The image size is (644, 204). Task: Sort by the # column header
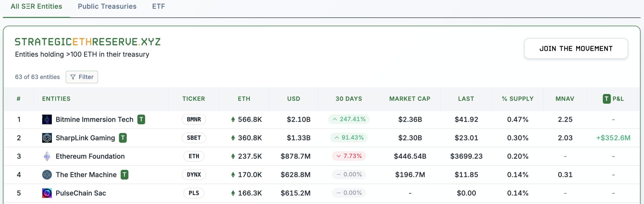coord(19,99)
